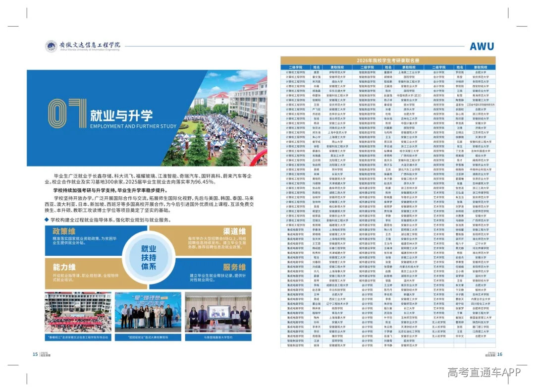This screenshot has width=535, height=392.
Task: Click the cell 上海中医药大学
Action: click(337, 132)
